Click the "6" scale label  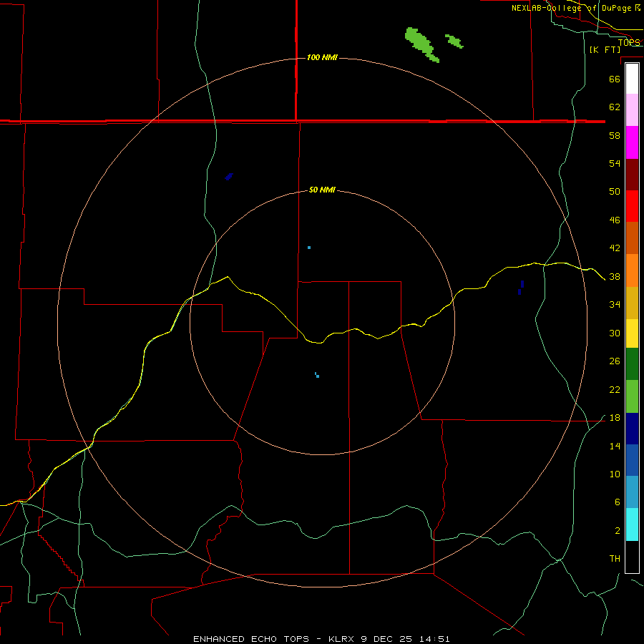(617, 502)
